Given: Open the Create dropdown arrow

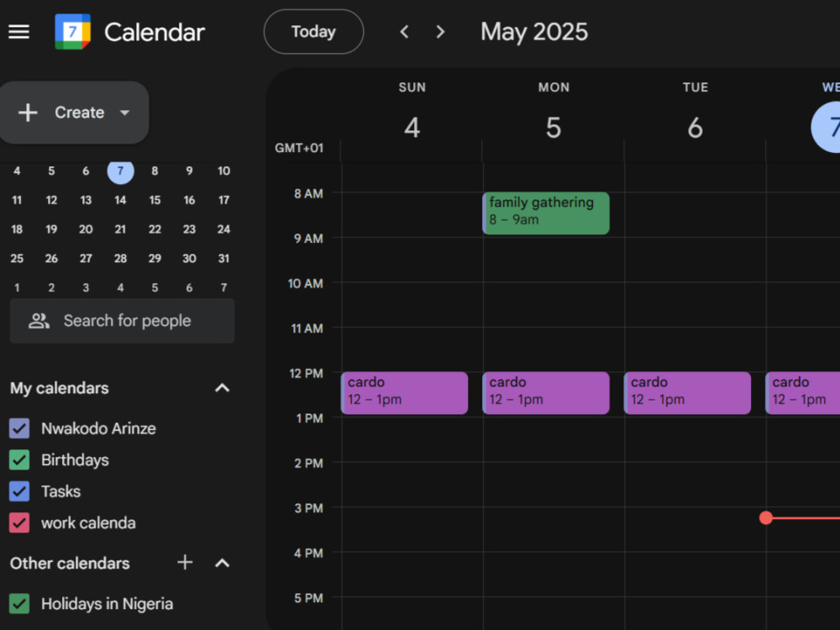Looking at the screenshot, I should coord(125,113).
